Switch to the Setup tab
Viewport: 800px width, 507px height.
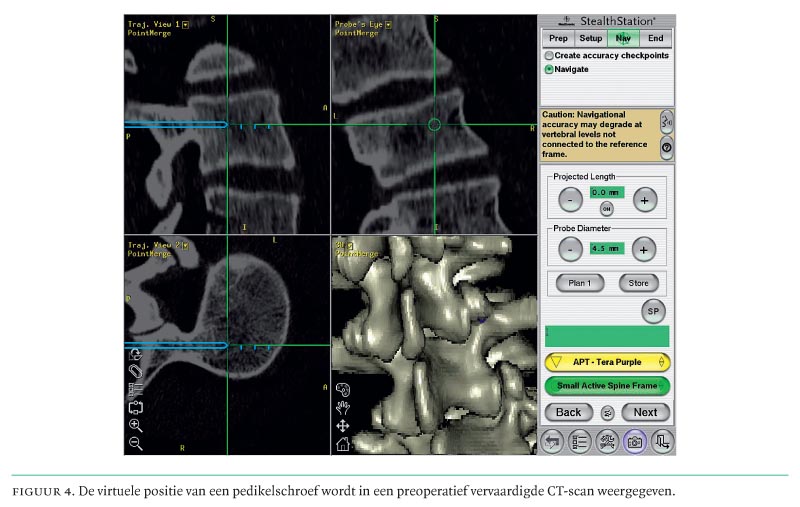coord(590,39)
